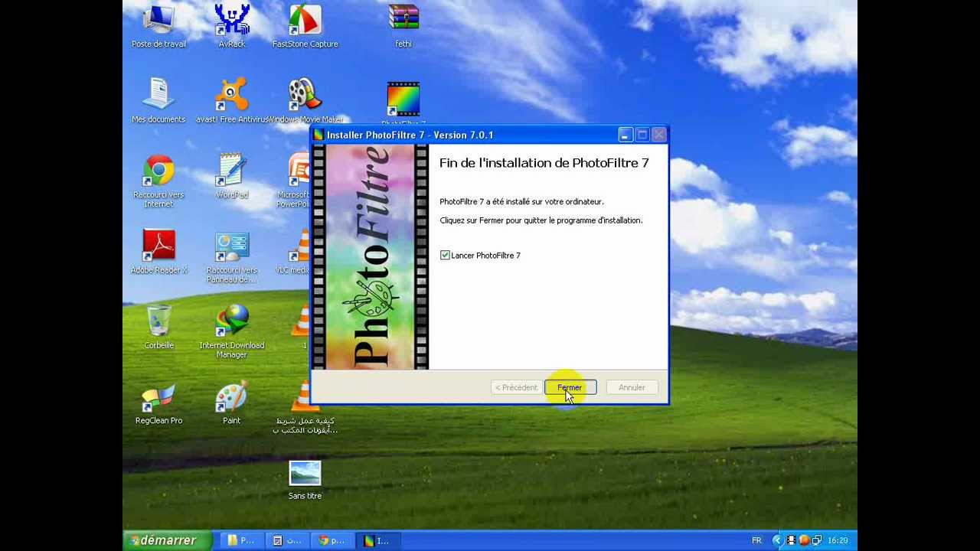Switch to PhotoFiltre installer taskbar button

click(x=378, y=540)
